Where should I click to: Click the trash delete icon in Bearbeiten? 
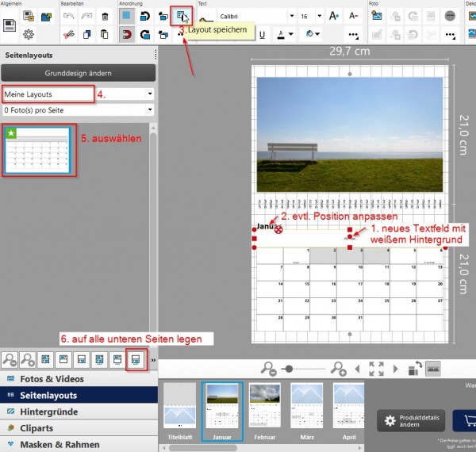pyautogui.click(x=106, y=16)
